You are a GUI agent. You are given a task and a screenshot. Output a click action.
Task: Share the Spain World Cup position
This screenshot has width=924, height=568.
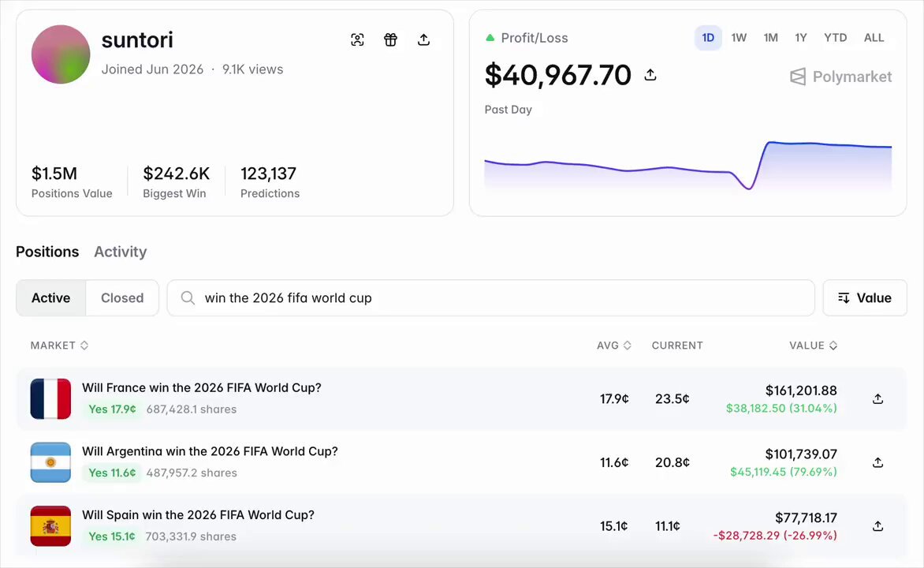point(878,526)
